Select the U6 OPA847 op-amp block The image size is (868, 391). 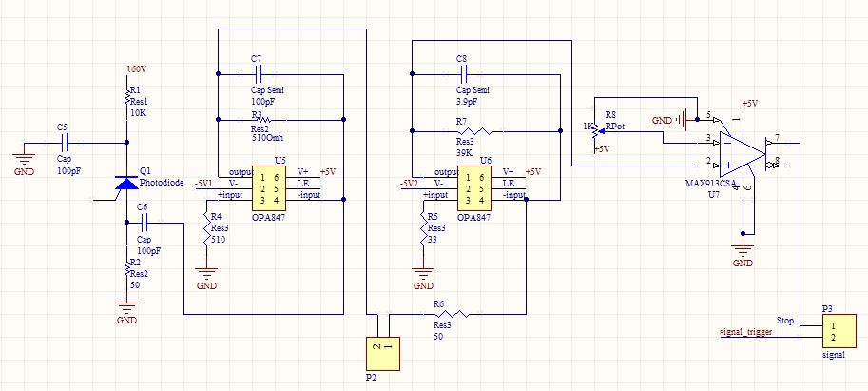(x=474, y=187)
